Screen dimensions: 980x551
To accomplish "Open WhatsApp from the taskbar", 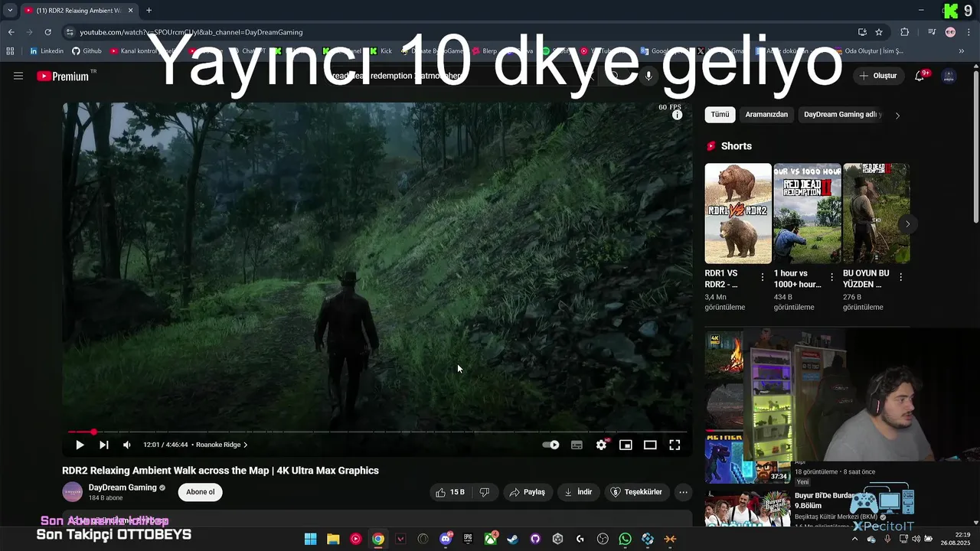I will (x=626, y=540).
